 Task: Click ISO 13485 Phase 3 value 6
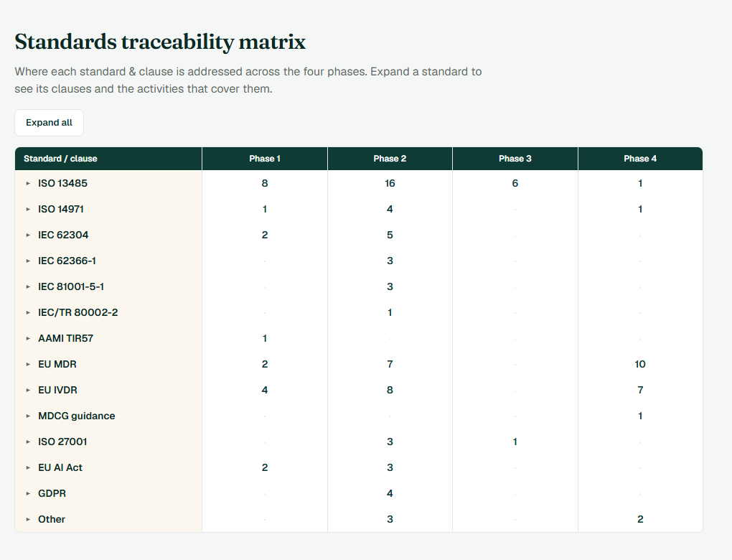point(515,183)
